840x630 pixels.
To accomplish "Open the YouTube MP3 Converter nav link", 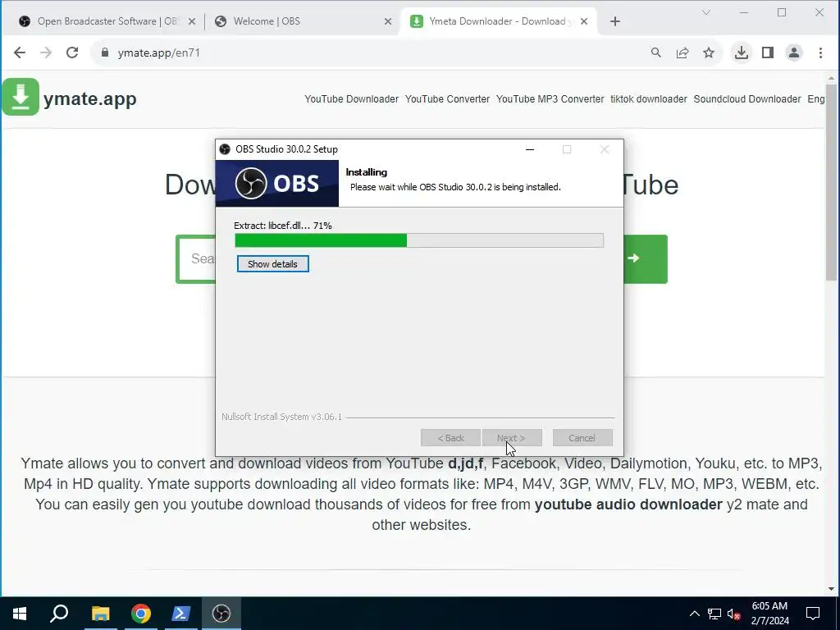I will coord(550,99).
